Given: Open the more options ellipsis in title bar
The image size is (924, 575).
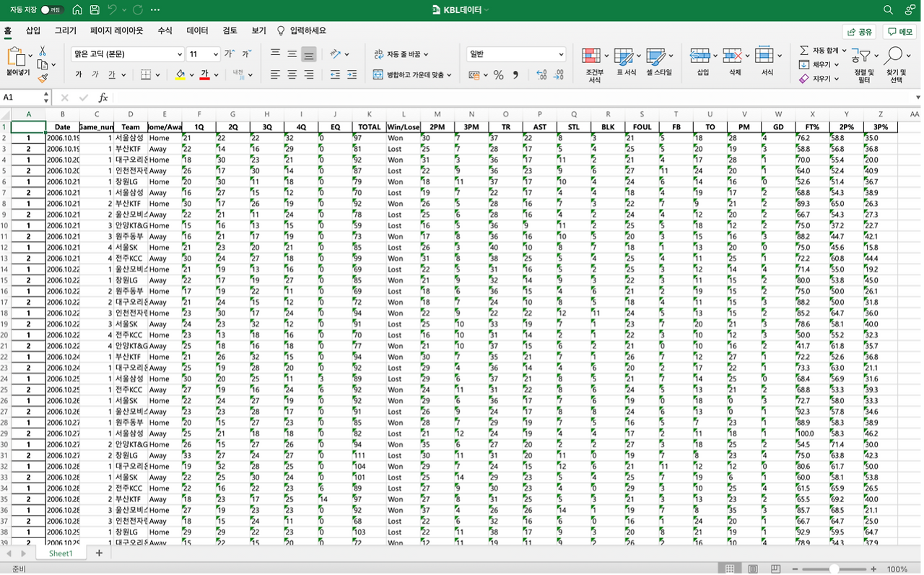Looking at the screenshot, I should point(155,10).
